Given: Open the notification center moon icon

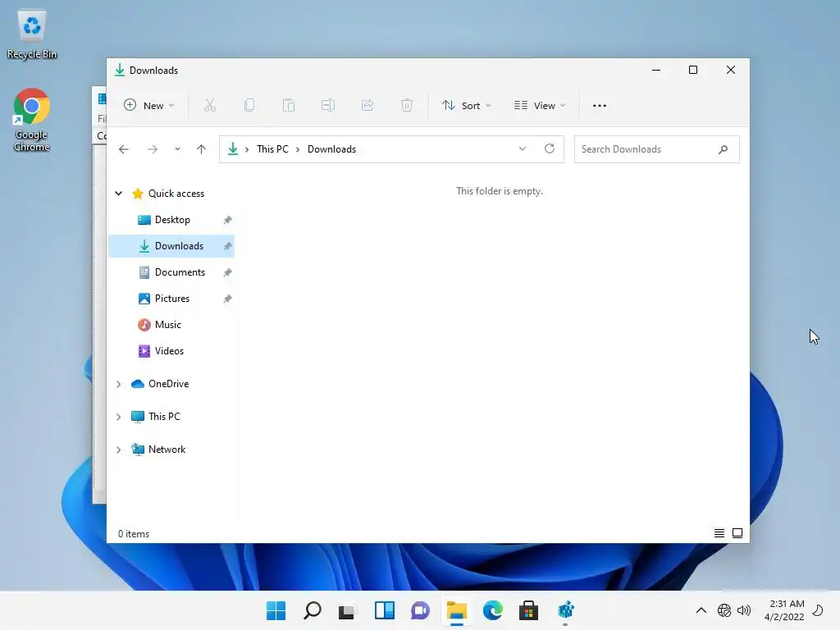Looking at the screenshot, I should click(818, 610).
